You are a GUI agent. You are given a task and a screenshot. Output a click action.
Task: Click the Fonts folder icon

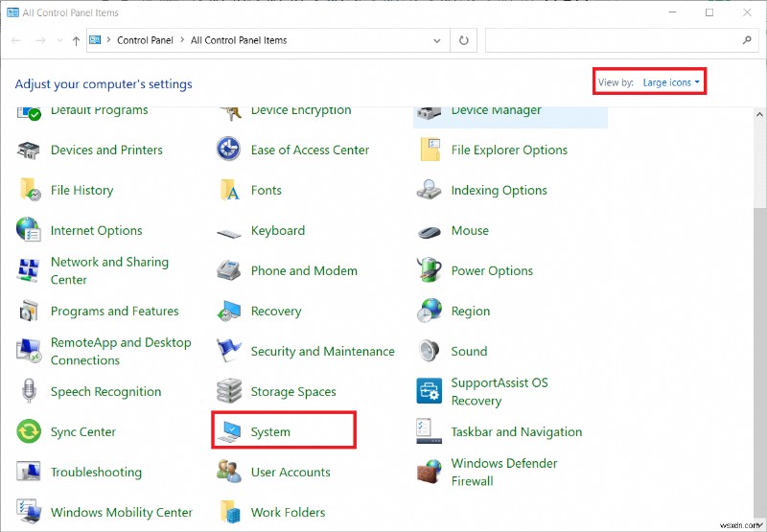[229, 190]
